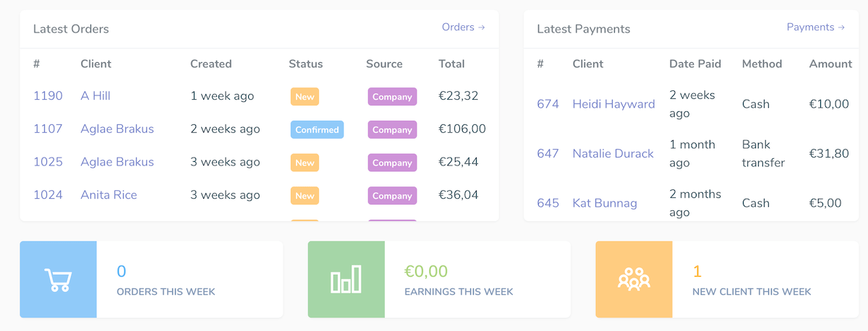This screenshot has height=331, width=868.
Task: Click the Status column header
Action: coord(305,64)
